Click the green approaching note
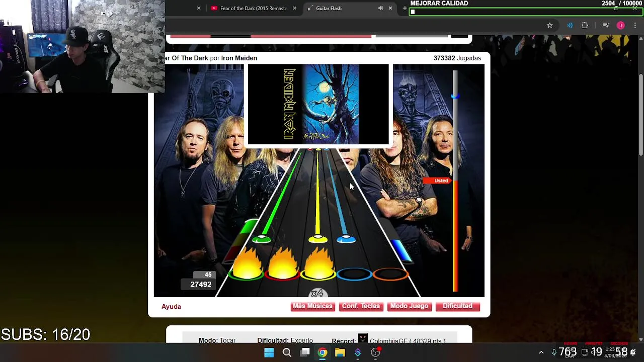The height and width of the screenshot is (362, 644). tap(262, 239)
